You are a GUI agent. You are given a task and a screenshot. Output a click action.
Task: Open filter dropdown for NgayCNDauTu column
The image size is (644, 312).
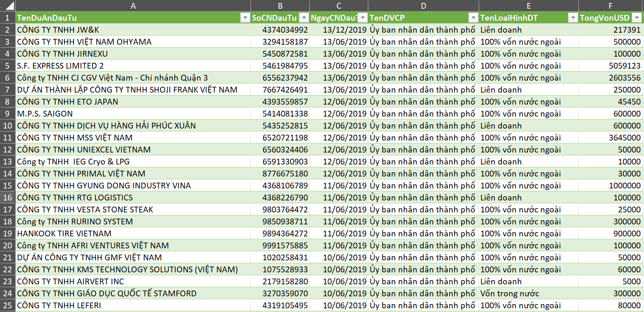coord(363,18)
